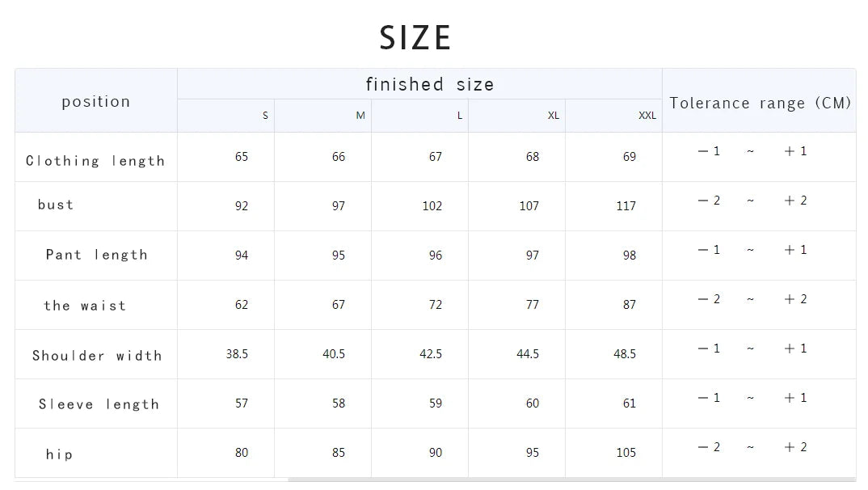
Task: Click the Sleeve length row label
Action: 99,404
